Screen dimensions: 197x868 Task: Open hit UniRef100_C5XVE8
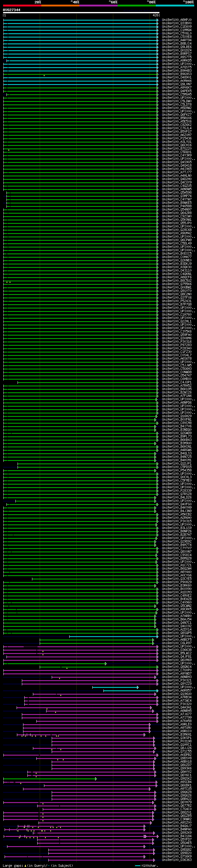coord(177,37)
